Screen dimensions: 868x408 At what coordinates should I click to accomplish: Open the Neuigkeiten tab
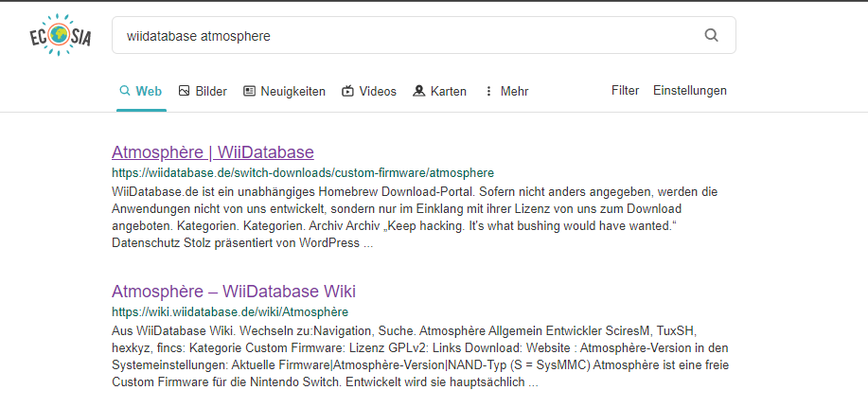click(x=284, y=91)
